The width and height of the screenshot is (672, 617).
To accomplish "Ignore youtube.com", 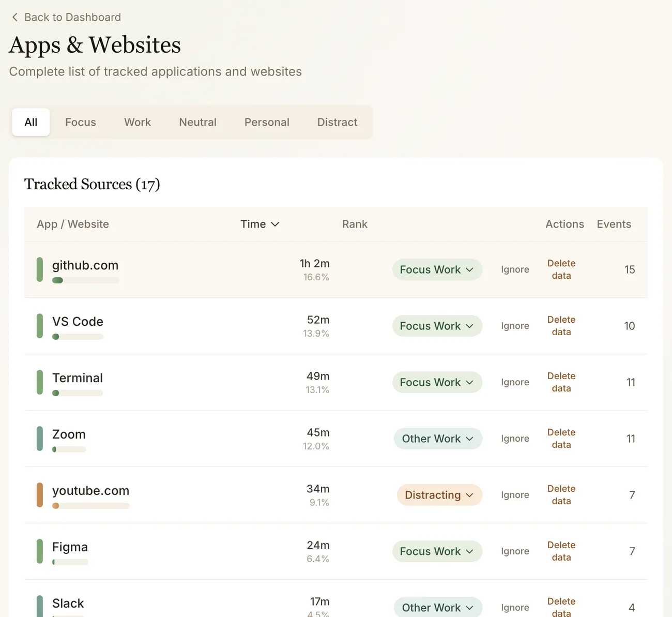I will click(x=515, y=495).
